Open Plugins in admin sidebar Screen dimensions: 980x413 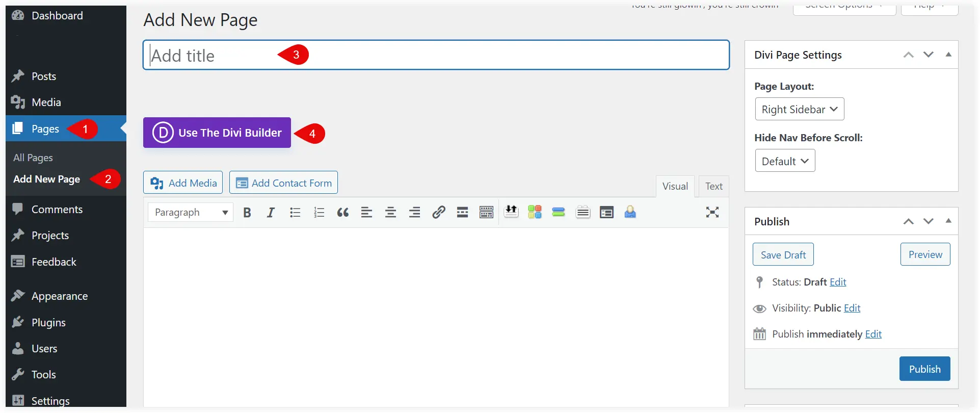(66, 323)
